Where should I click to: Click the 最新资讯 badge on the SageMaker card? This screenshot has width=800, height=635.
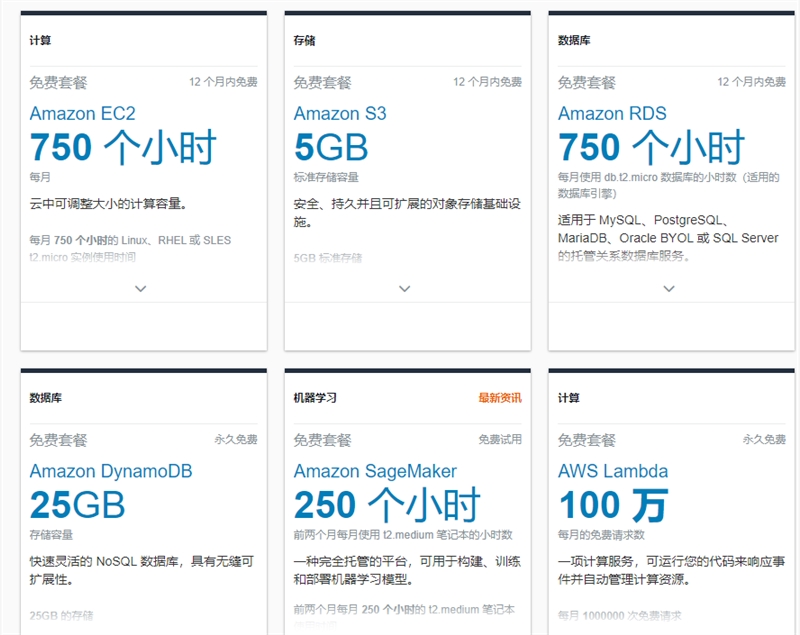coord(500,398)
